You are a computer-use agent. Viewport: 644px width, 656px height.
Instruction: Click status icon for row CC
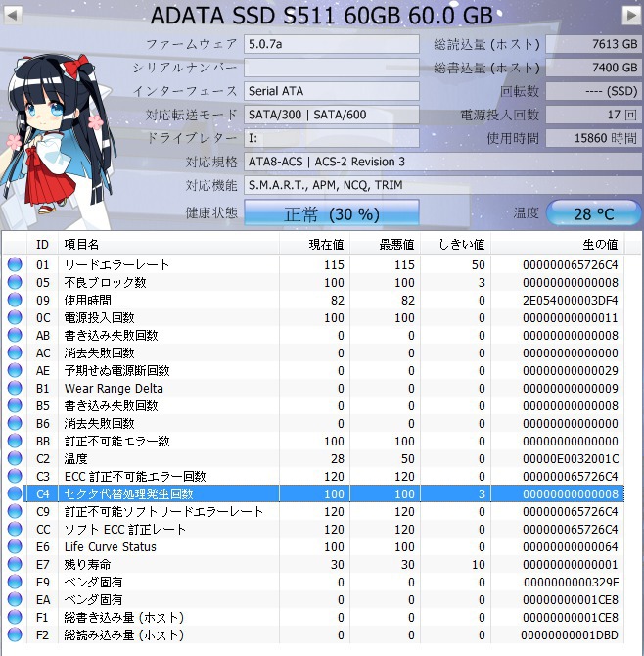(15, 529)
